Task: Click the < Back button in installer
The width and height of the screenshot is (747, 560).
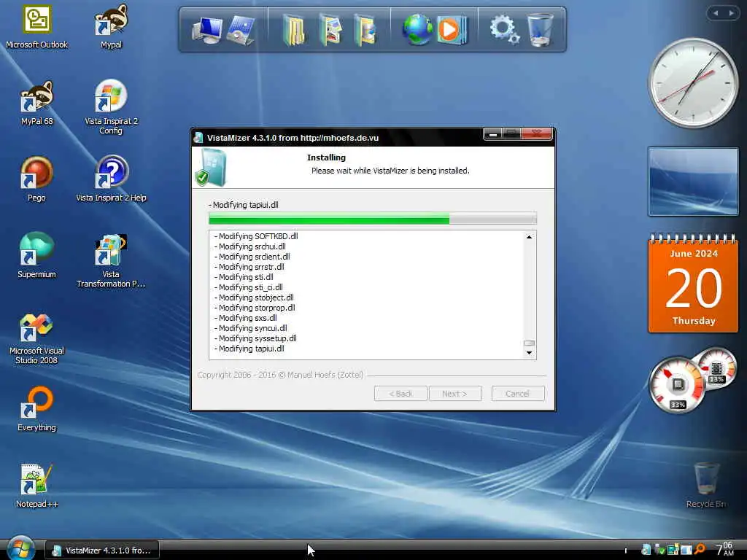Action: click(x=400, y=394)
